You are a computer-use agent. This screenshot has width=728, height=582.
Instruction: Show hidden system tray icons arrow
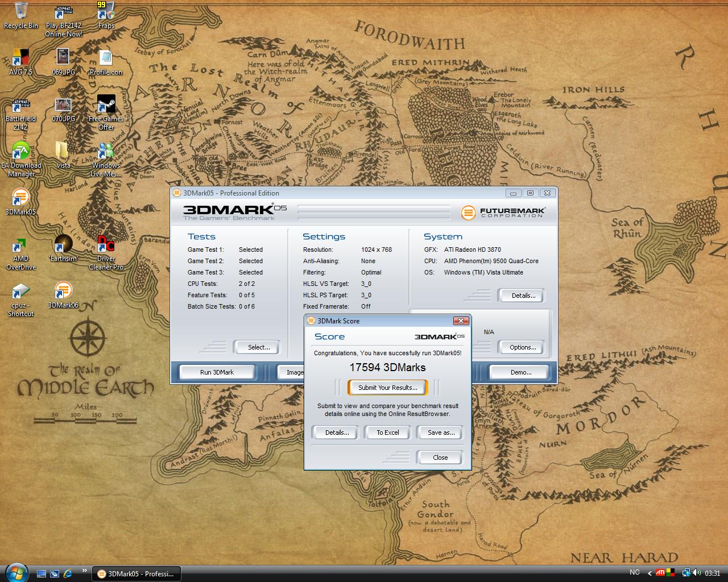click(x=650, y=573)
